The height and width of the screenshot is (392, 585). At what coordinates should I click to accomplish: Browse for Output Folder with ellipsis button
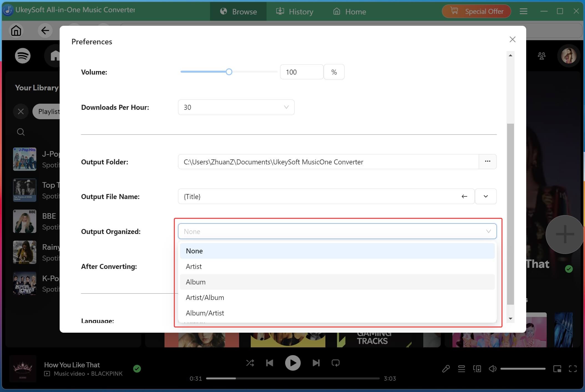[x=487, y=161]
